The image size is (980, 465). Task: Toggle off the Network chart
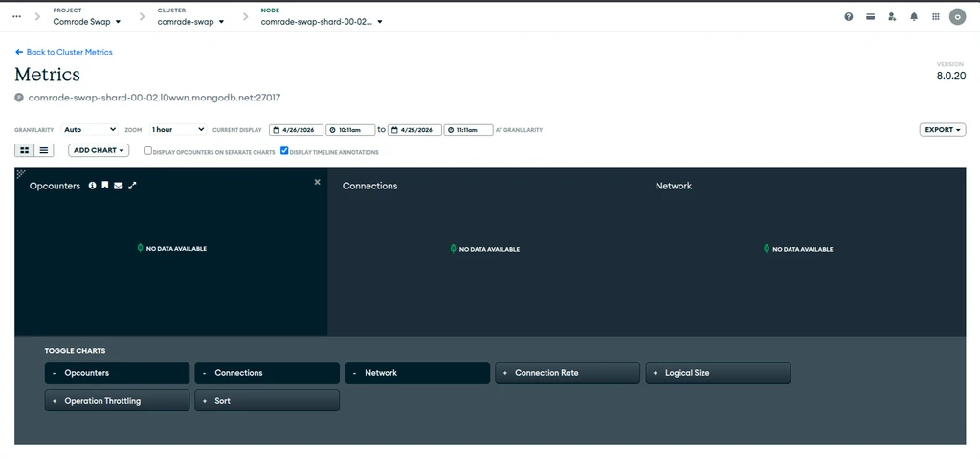tap(417, 372)
